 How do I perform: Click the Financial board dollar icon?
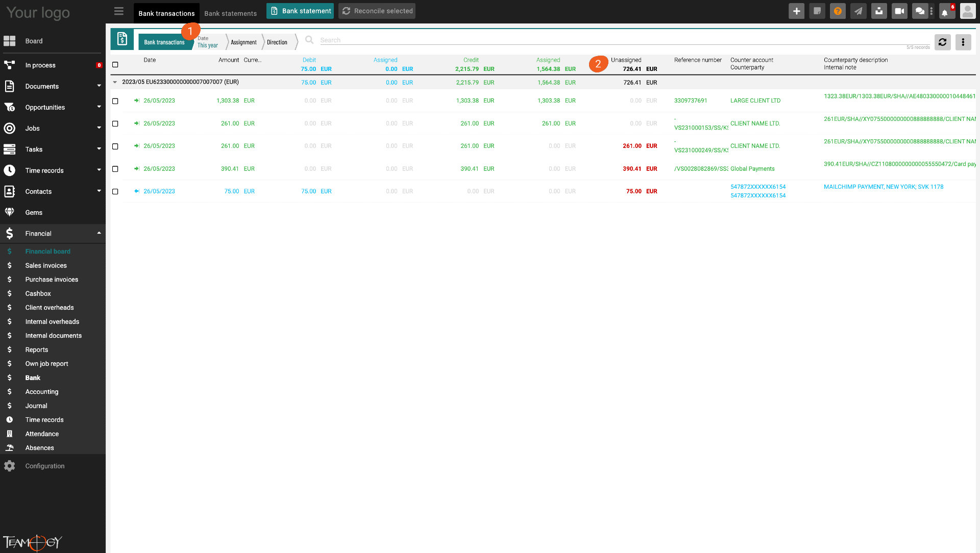[x=9, y=251]
